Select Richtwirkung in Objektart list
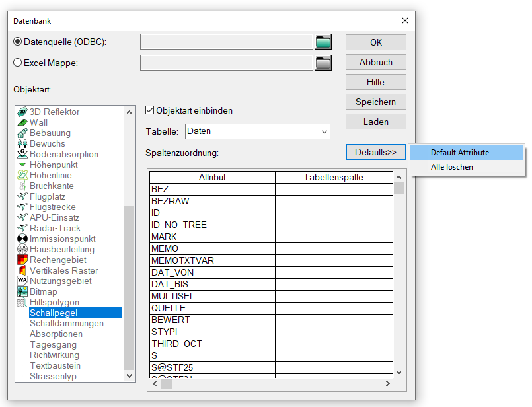This screenshot has width=532, height=407. [54, 355]
